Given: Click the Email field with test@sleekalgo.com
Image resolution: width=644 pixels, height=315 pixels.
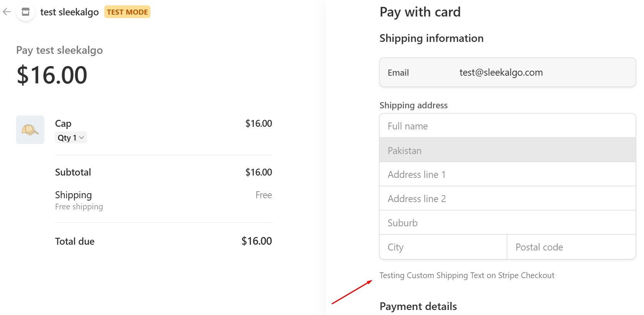Looking at the screenshot, I should pos(507,72).
